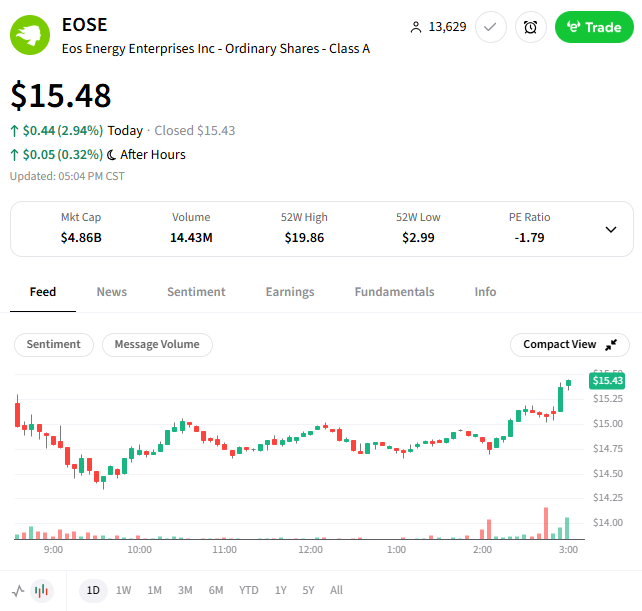Click the 52W Low value $2.99
642x611 pixels.
tap(418, 238)
